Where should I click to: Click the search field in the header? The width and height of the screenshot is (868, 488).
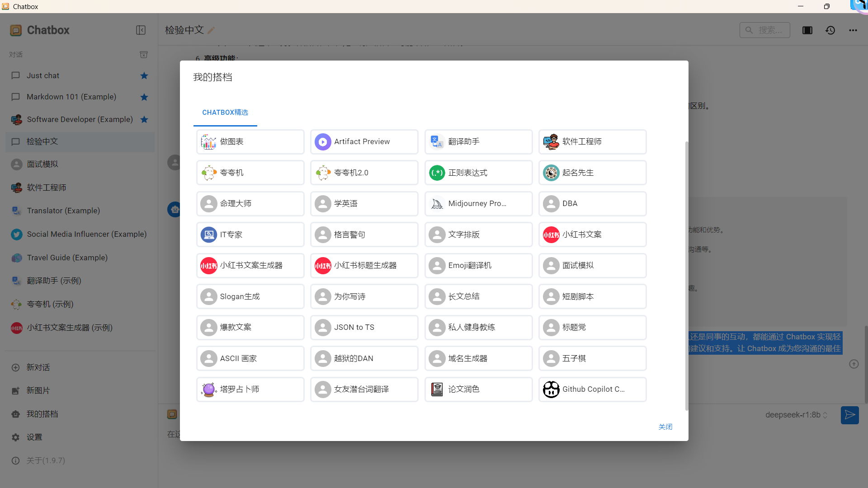764,30
